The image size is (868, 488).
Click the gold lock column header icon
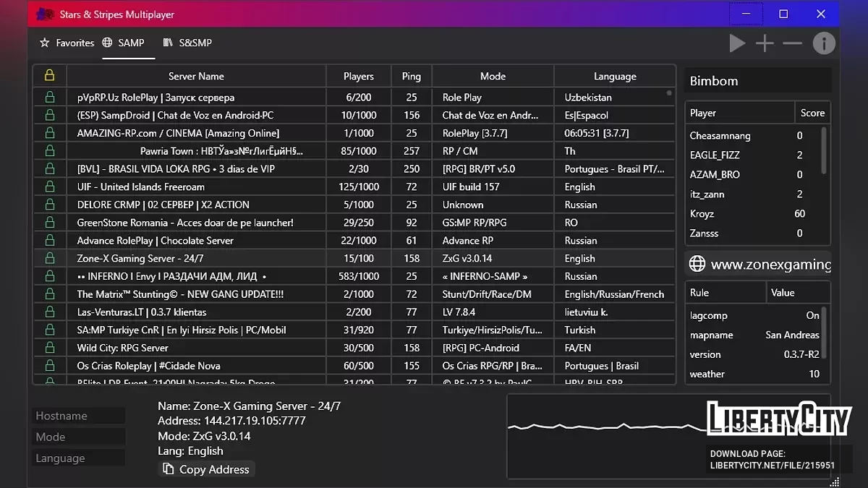click(x=49, y=76)
